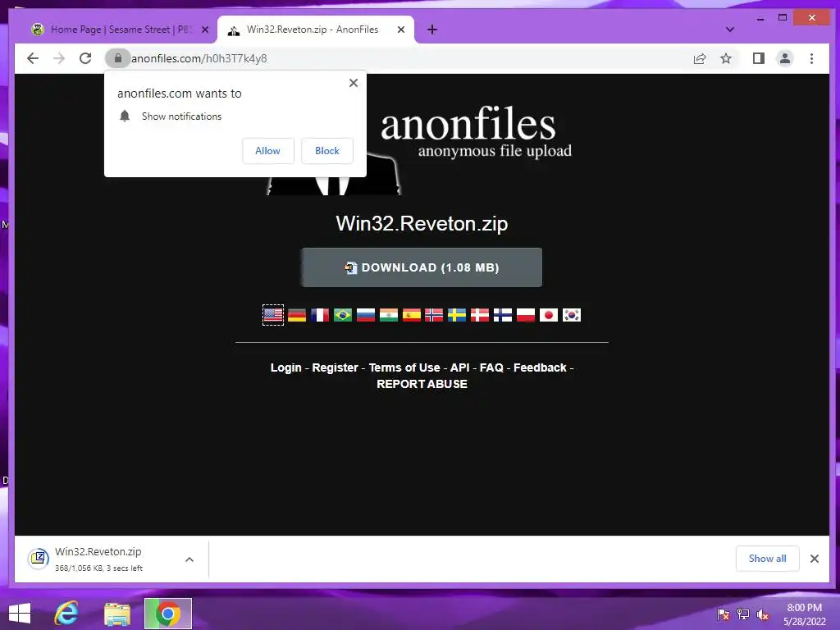Open Action Center flag tray icon

(724, 614)
